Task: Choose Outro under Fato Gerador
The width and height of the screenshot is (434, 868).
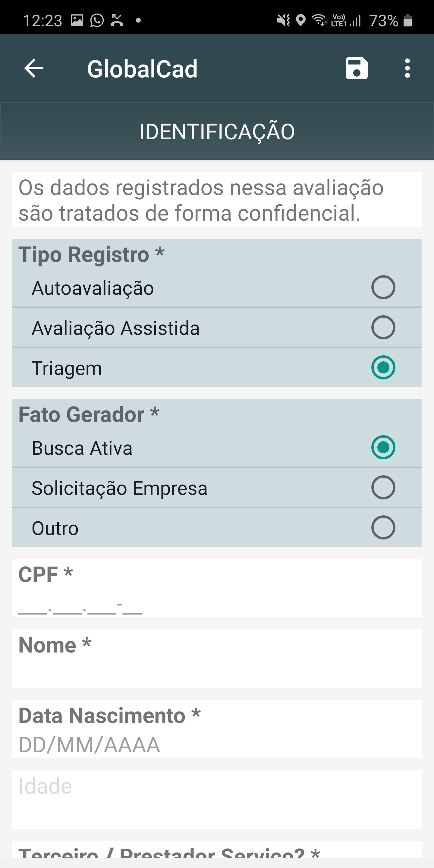Action: pyautogui.click(x=383, y=527)
